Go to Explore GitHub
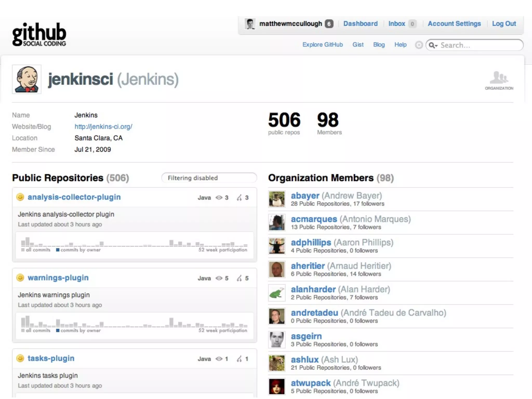Viewport: 532px width, 399px height. click(x=322, y=45)
